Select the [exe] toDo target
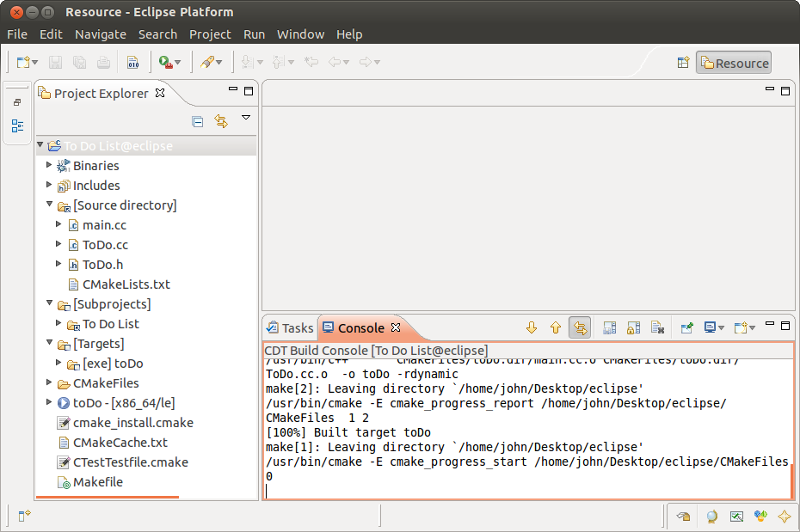Image resolution: width=800 pixels, height=532 pixels. tap(113, 364)
